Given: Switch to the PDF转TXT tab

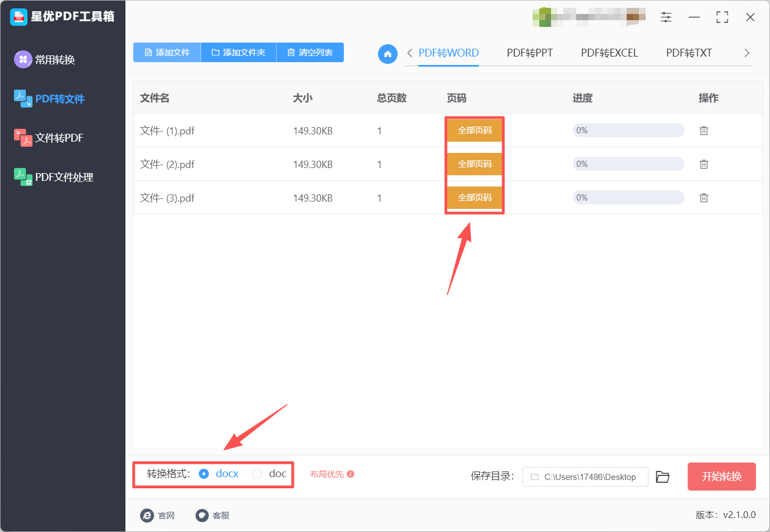Looking at the screenshot, I should (x=689, y=53).
